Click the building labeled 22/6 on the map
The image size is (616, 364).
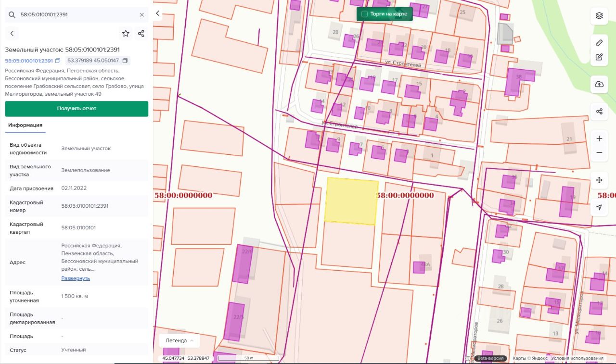coord(243,264)
